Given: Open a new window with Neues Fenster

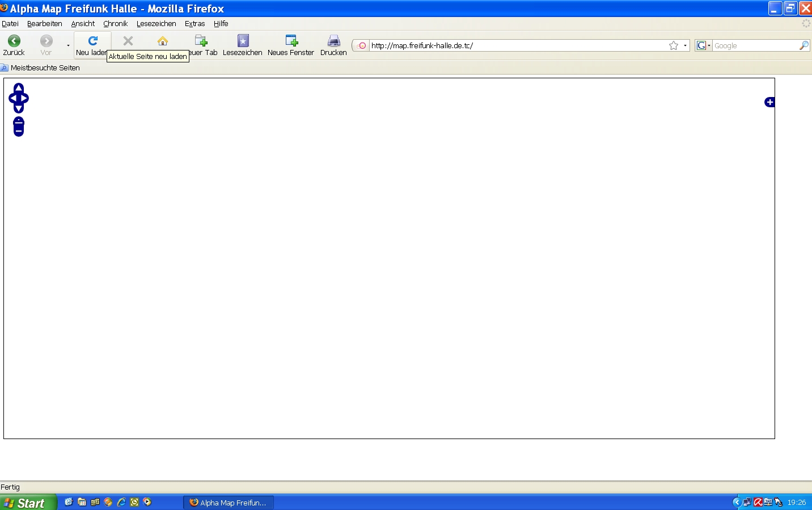Looking at the screenshot, I should pyautogui.click(x=291, y=45).
